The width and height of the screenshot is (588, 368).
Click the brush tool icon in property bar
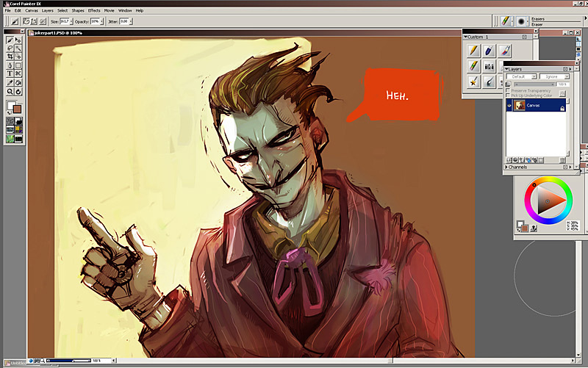point(15,21)
